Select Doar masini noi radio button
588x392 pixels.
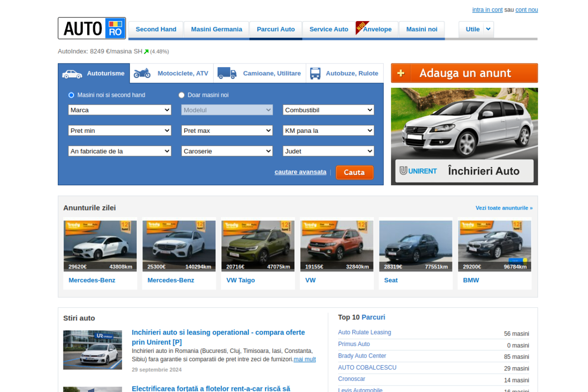pos(181,95)
